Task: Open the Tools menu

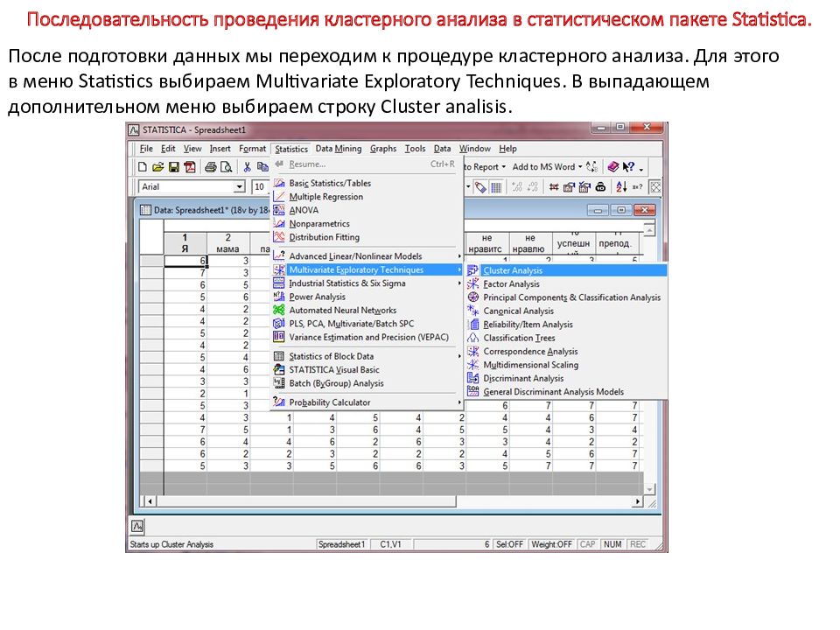Action: click(415, 149)
